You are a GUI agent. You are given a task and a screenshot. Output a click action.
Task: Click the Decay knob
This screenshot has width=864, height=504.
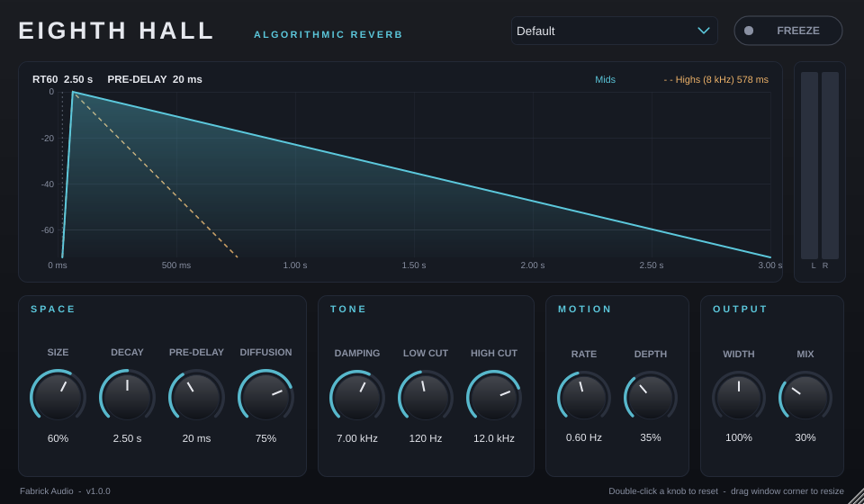pos(127,397)
